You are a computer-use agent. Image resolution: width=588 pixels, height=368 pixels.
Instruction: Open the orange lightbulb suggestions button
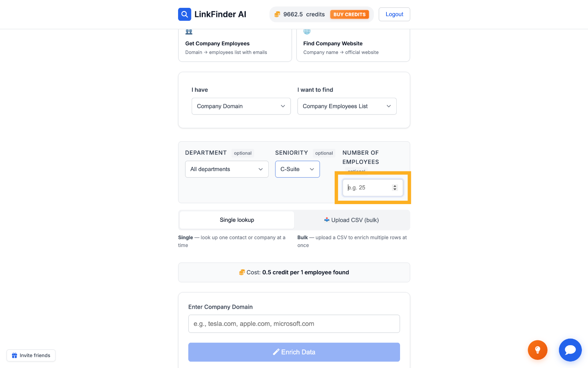pyautogui.click(x=538, y=350)
